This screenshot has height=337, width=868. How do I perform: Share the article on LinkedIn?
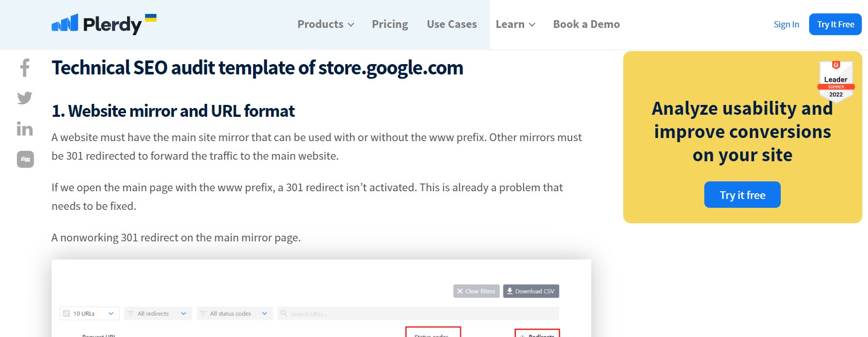click(25, 129)
